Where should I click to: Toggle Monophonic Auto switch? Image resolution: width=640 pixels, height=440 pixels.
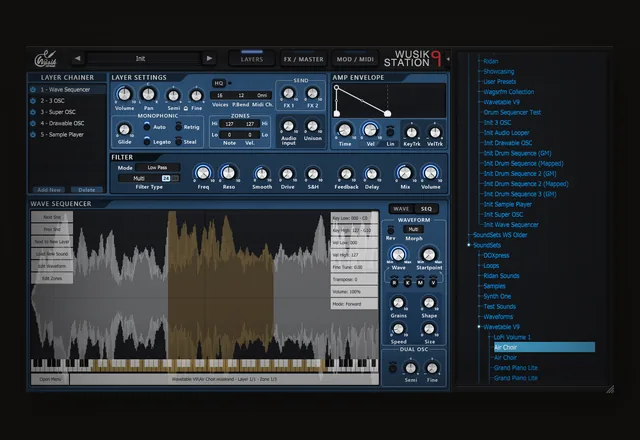pyautogui.click(x=147, y=127)
